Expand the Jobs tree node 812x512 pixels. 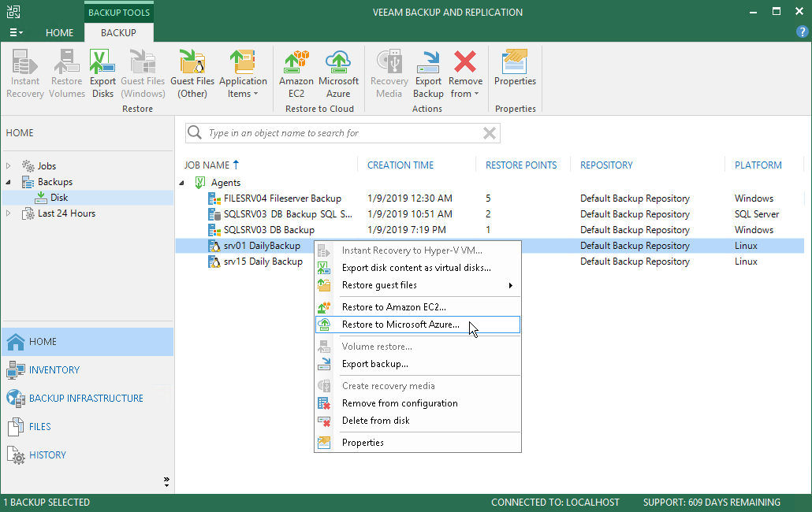[x=9, y=166]
